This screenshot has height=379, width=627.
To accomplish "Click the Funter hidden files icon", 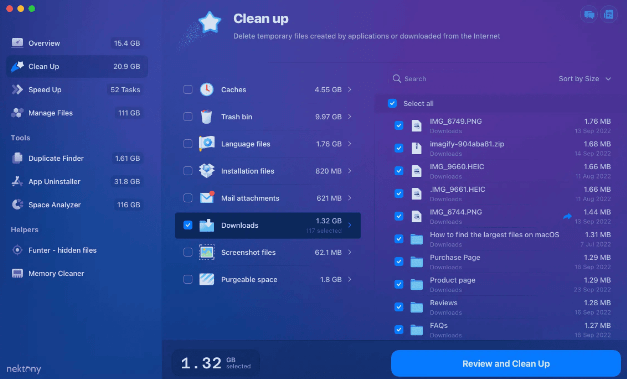I will point(17,250).
